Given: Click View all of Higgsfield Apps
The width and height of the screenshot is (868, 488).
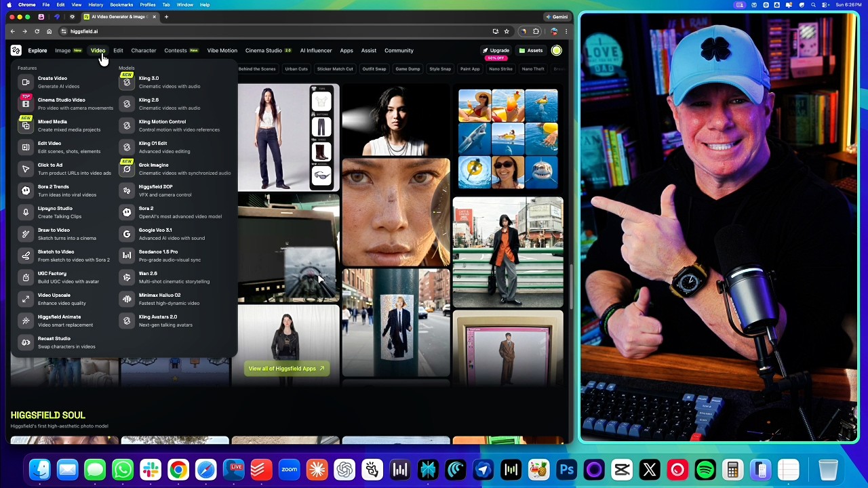Looking at the screenshot, I should pos(286,369).
